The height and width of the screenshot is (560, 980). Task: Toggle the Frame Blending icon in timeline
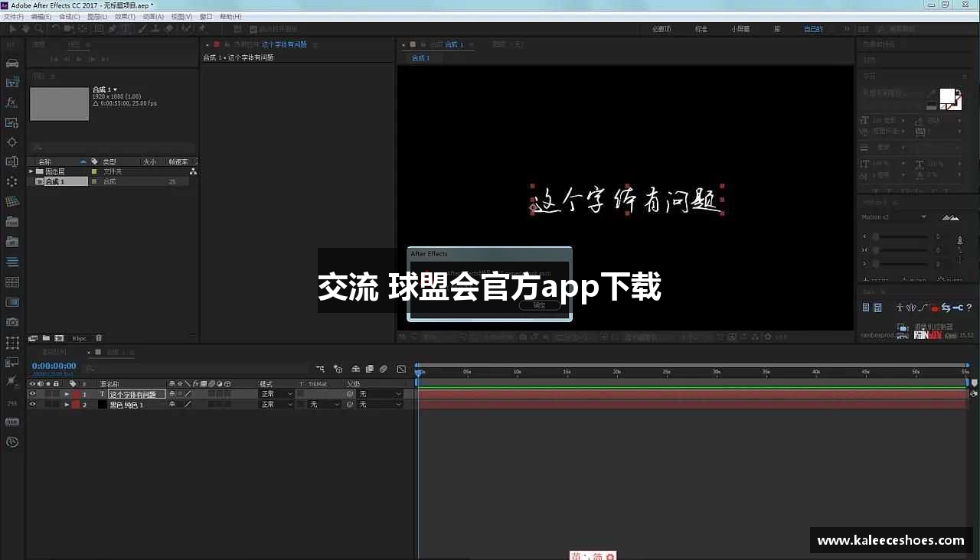(369, 369)
